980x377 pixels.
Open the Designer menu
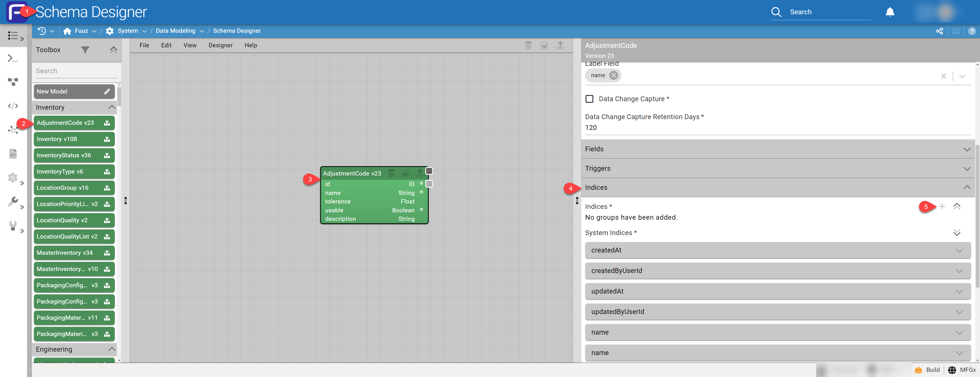click(220, 45)
